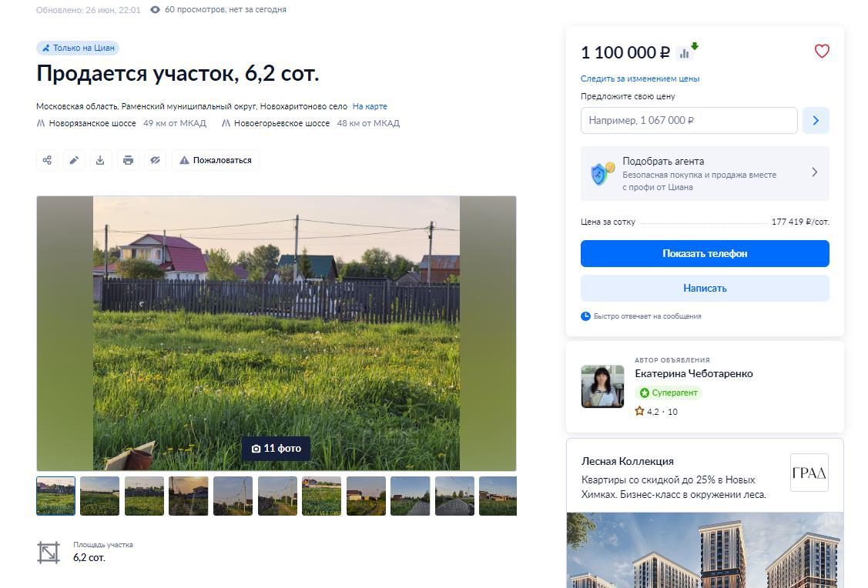The image size is (868, 588).
Task: Focus the offer price input field
Action: 689,120
